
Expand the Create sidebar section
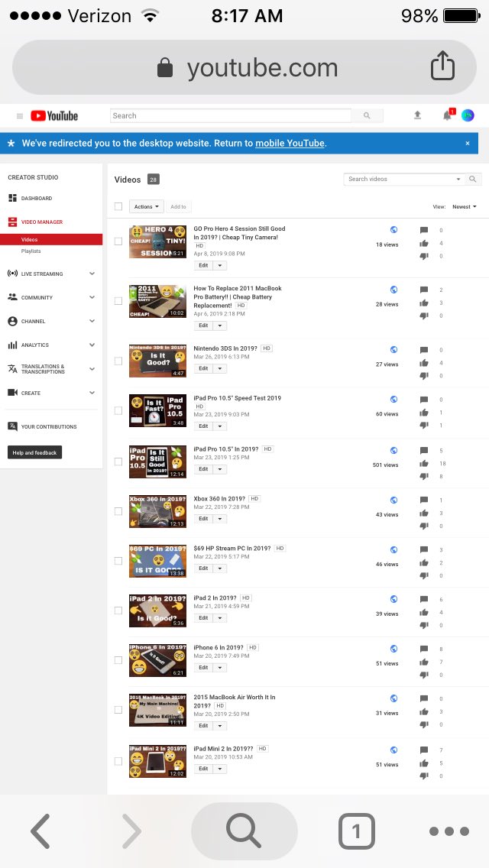tap(92, 393)
